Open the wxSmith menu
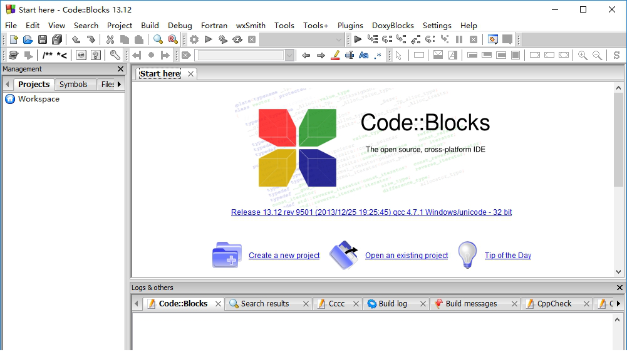This screenshot has height=364, width=627. coord(251,25)
